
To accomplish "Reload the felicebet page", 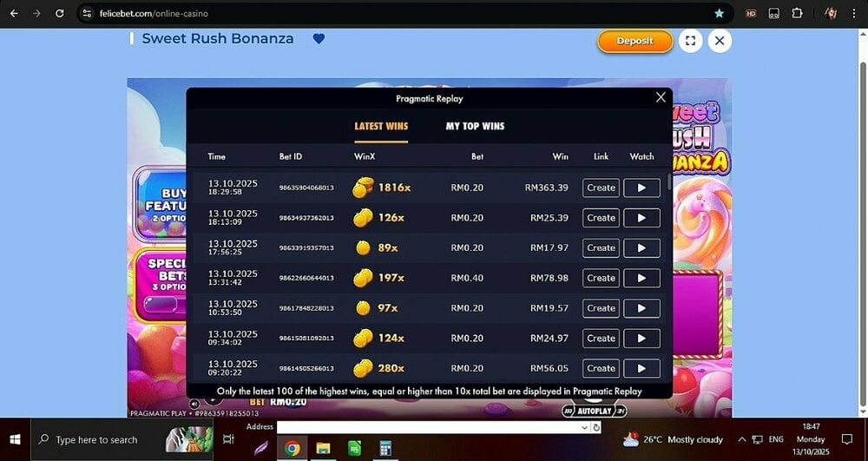I will 59,13.
